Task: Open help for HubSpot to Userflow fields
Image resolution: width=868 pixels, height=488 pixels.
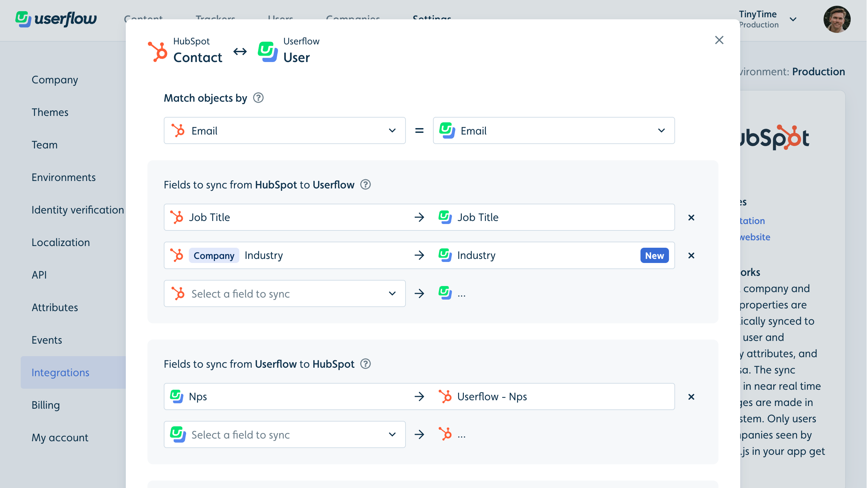Action: 365,185
